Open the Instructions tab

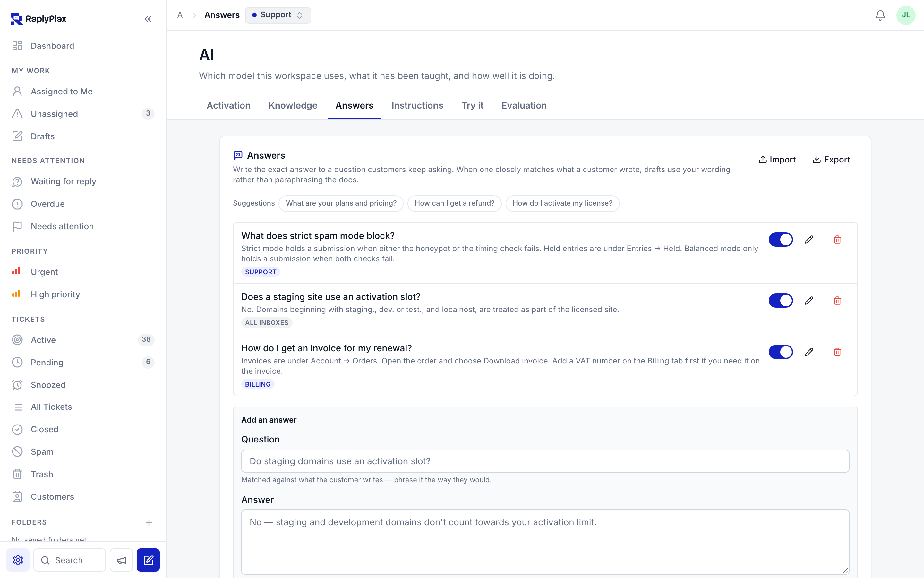[417, 106]
